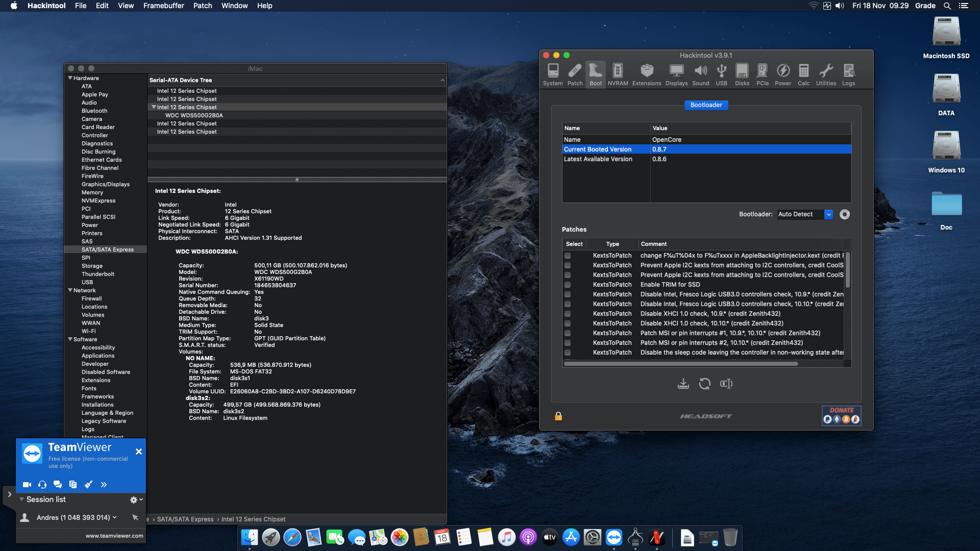The width and height of the screenshot is (980, 551).
Task: Open the Displays section
Action: pos(676,74)
